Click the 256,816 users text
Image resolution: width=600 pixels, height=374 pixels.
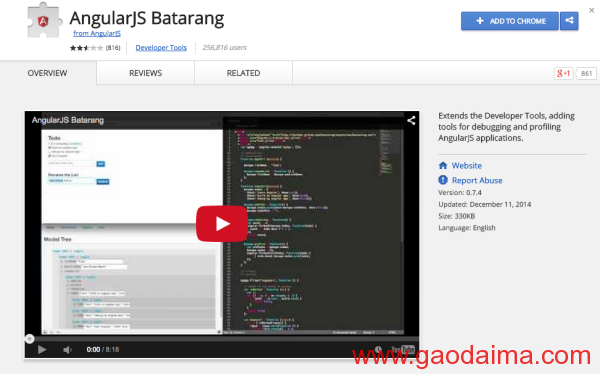coord(224,47)
